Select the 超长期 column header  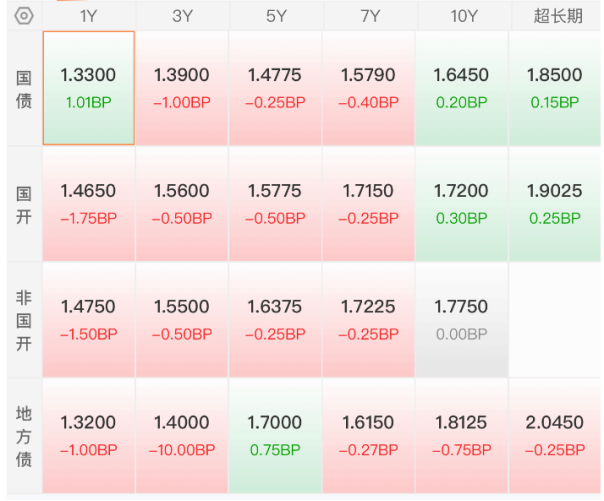coord(557,16)
